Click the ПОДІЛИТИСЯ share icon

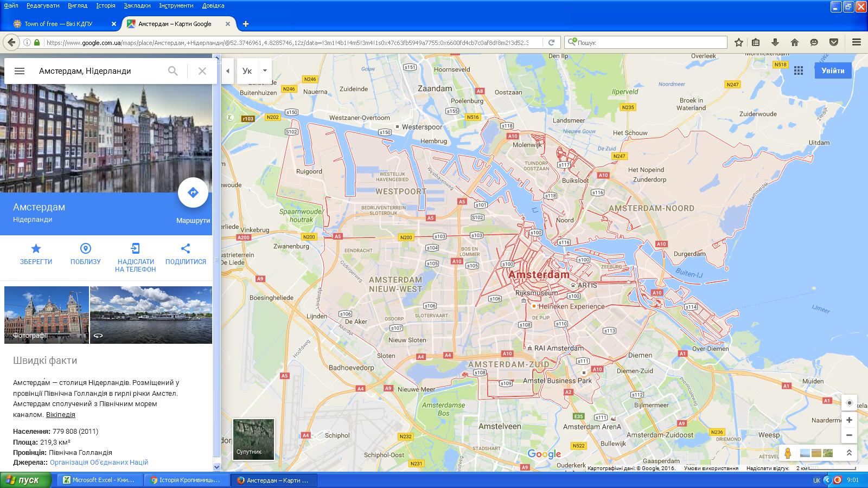tap(186, 248)
